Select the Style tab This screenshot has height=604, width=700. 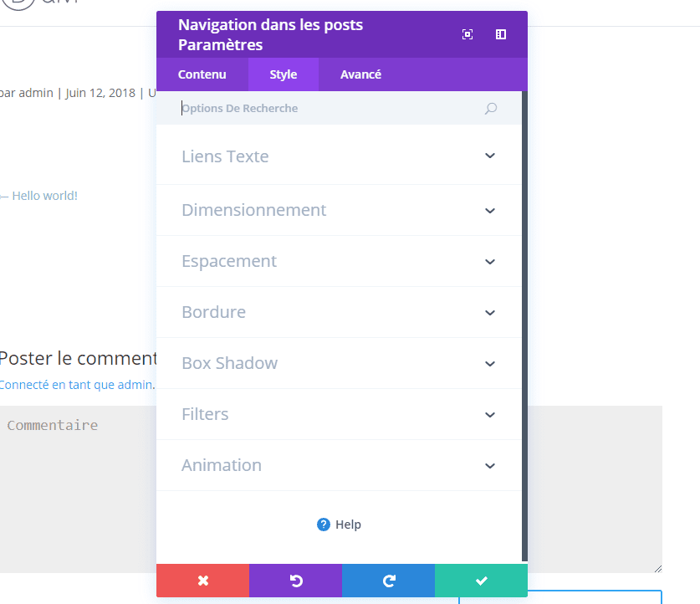(x=283, y=74)
